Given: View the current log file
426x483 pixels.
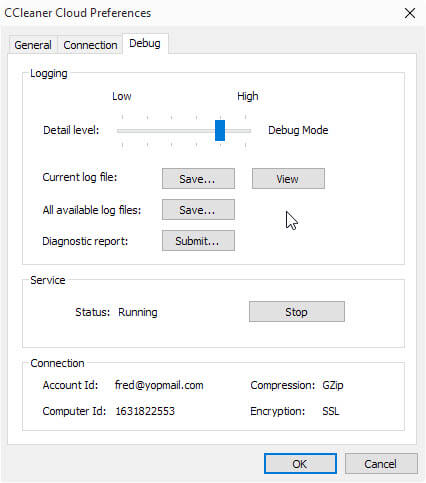Looking at the screenshot, I should pyautogui.click(x=288, y=179).
